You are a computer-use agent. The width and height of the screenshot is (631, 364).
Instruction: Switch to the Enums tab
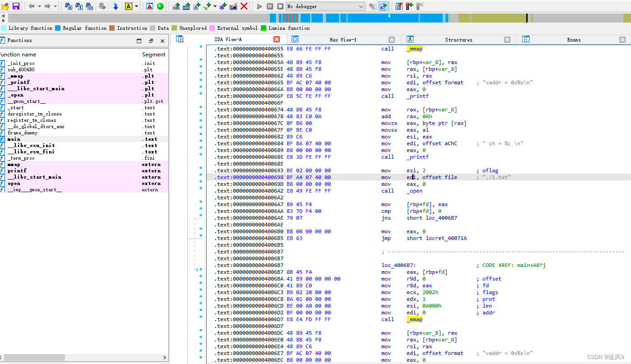[574, 40]
